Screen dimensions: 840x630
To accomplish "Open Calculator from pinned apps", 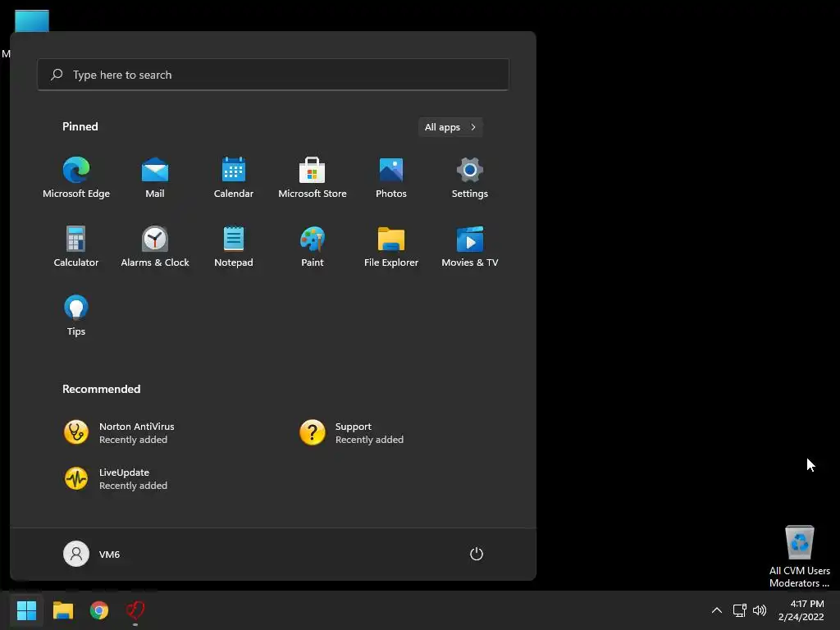I will 76,246.
